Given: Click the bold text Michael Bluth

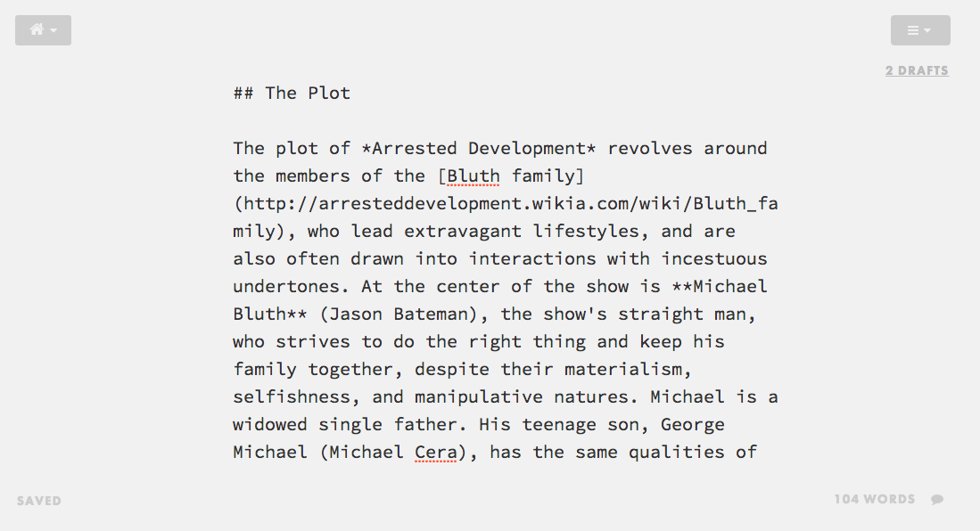Looking at the screenshot, I should click(731, 286).
